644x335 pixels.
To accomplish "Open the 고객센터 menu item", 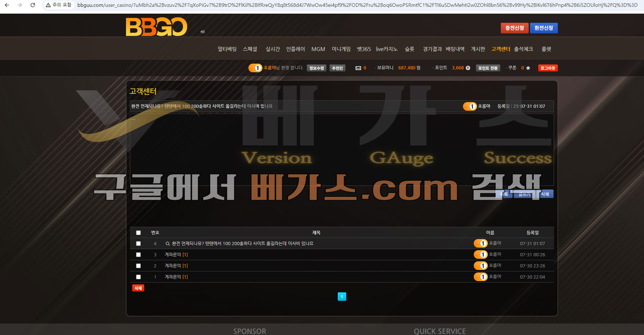I will point(500,49).
